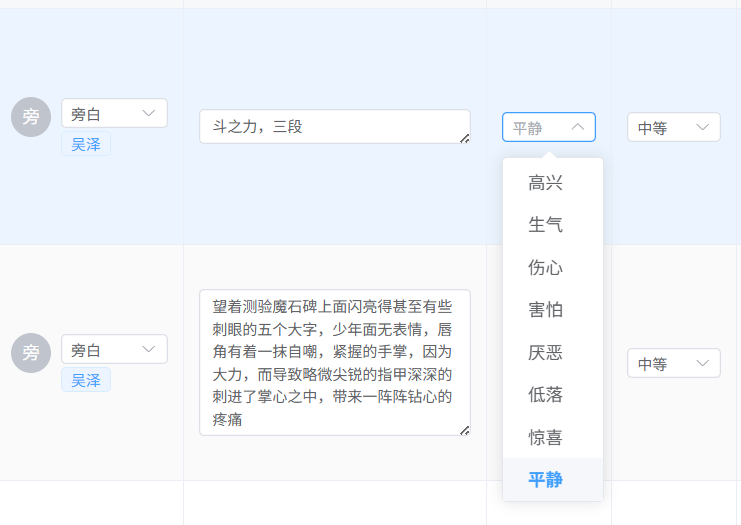Viewport: 741px width, 525px height.
Task: Select the highlighted 平静 option in the list
Action: click(546, 480)
